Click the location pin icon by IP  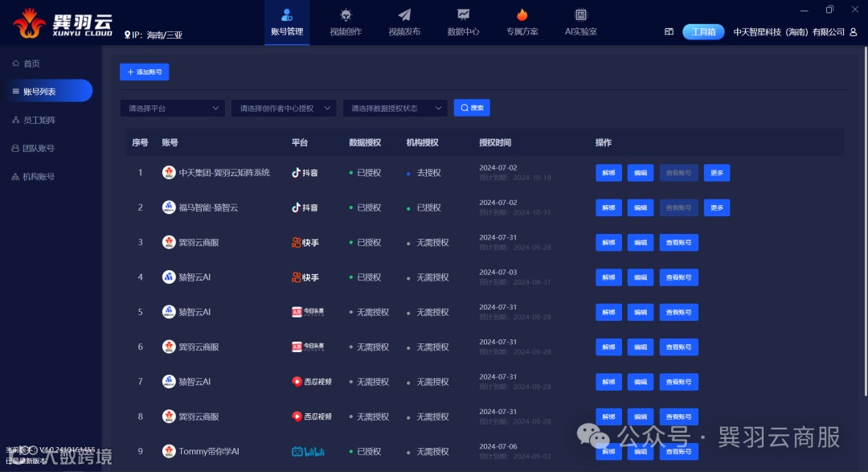[x=127, y=35]
